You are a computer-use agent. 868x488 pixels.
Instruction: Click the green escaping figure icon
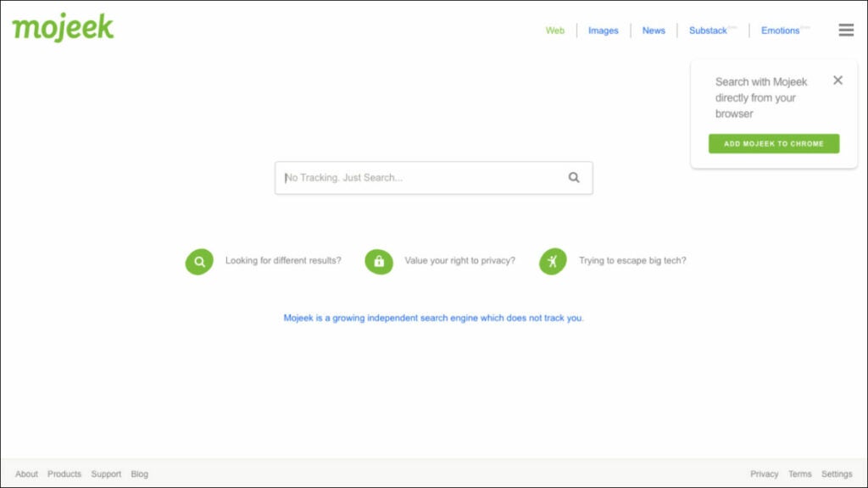tap(553, 262)
